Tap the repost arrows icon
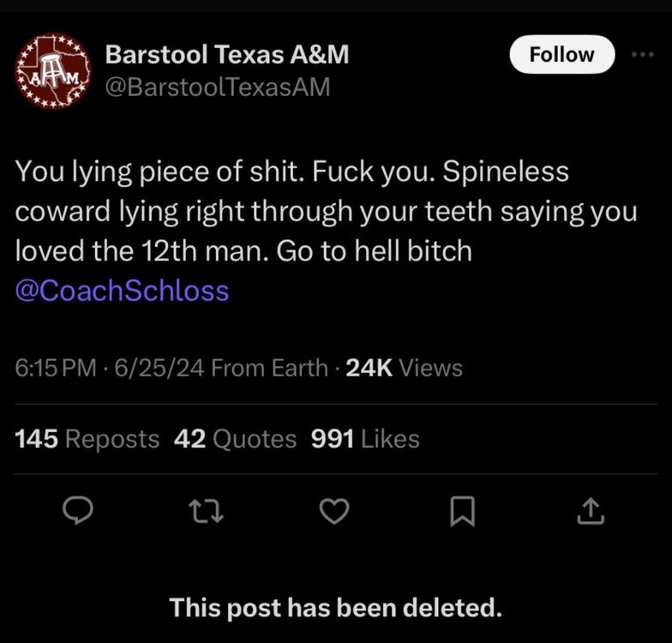 [207, 511]
